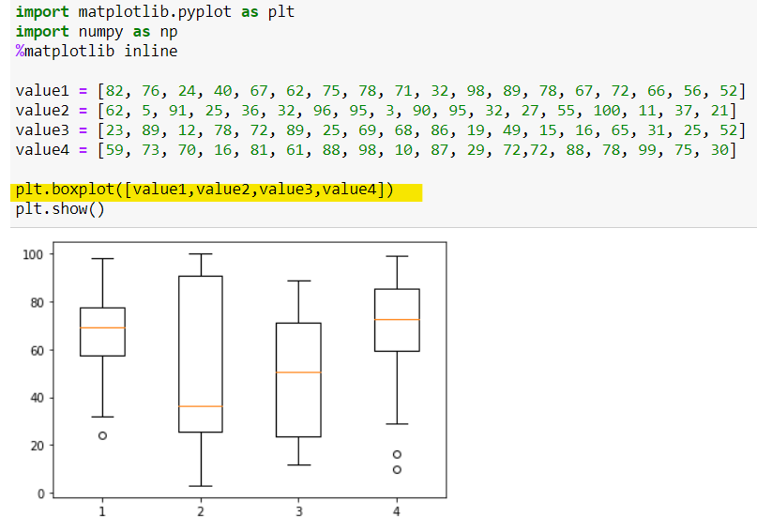Click the x-axis tick label 1

[102, 511]
